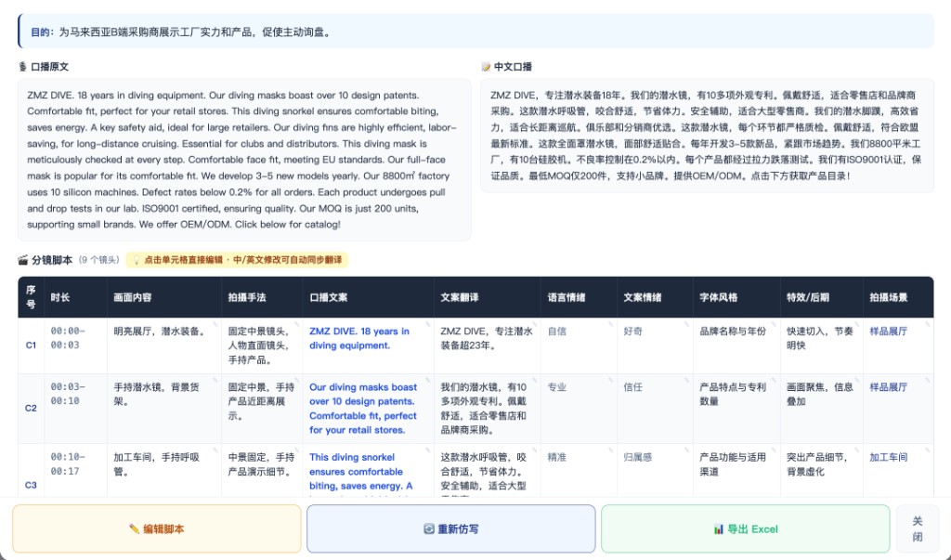Edit the cell '明亮展厅，潜水装备。'
This screenshot has width=951, height=560.
(x=163, y=345)
